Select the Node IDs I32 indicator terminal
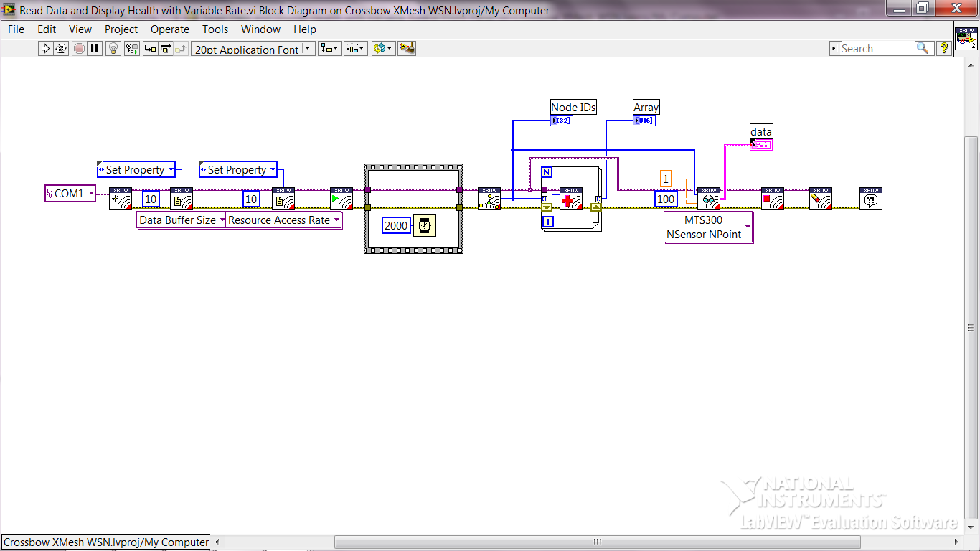Image resolution: width=980 pixels, height=551 pixels. (x=562, y=121)
